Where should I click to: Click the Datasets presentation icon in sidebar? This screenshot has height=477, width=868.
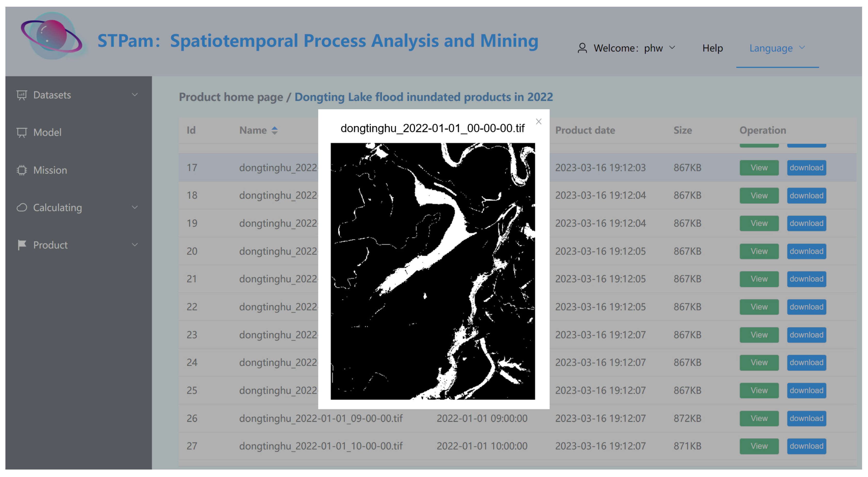click(x=22, y=95)
